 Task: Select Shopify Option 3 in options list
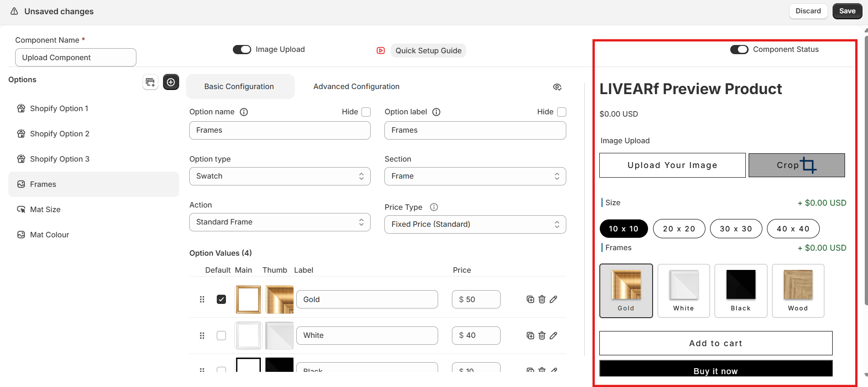(x=94, y=159)
